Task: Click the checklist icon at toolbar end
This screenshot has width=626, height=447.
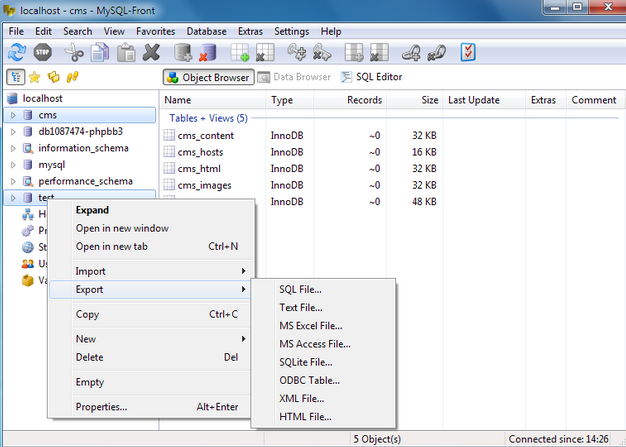Action: [468, 52]
